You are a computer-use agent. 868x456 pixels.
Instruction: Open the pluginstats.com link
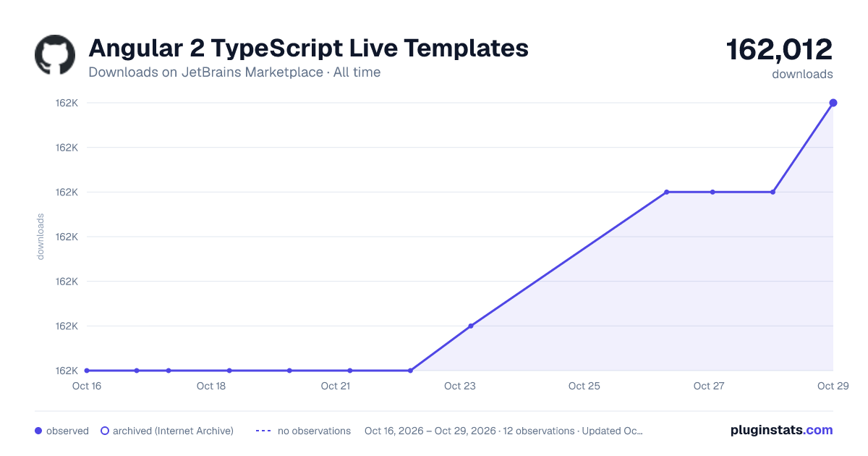781,430
